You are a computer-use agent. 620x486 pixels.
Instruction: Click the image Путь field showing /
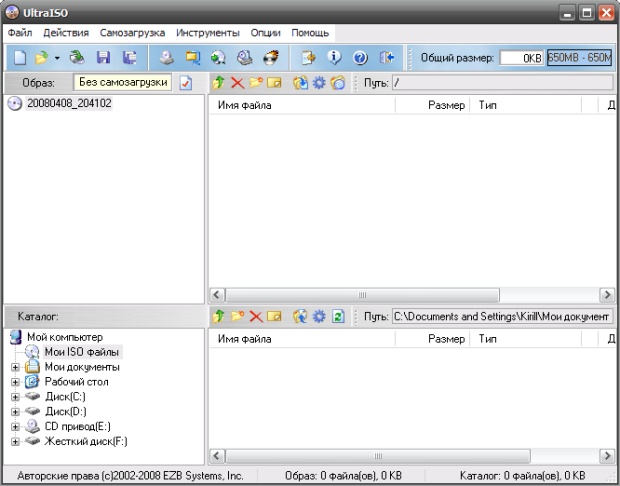tap(503, 83)
